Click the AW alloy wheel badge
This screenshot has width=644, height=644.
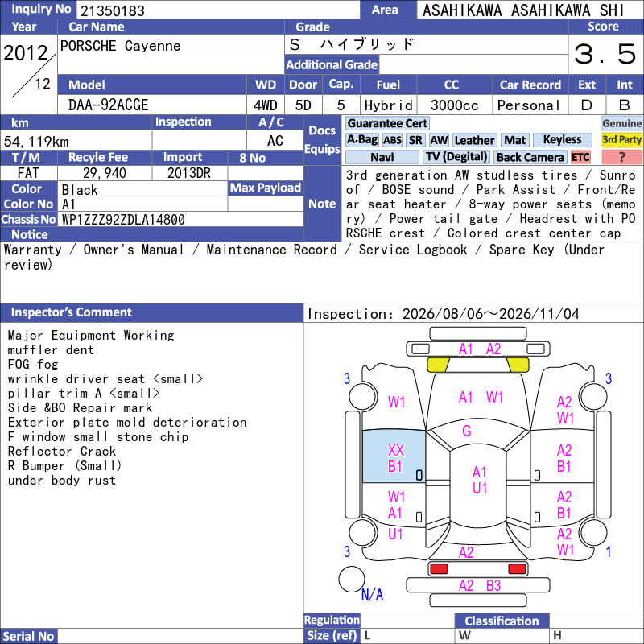pos(439,140)
